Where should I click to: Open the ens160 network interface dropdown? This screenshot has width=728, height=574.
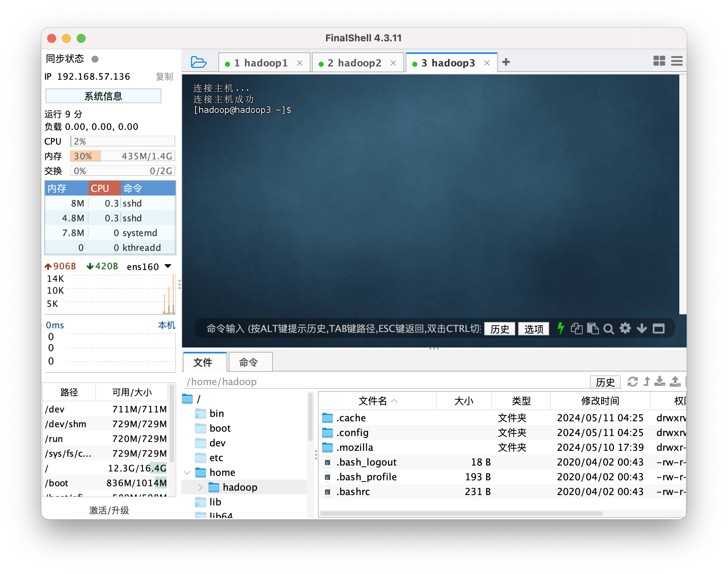[x=149, y=266]
